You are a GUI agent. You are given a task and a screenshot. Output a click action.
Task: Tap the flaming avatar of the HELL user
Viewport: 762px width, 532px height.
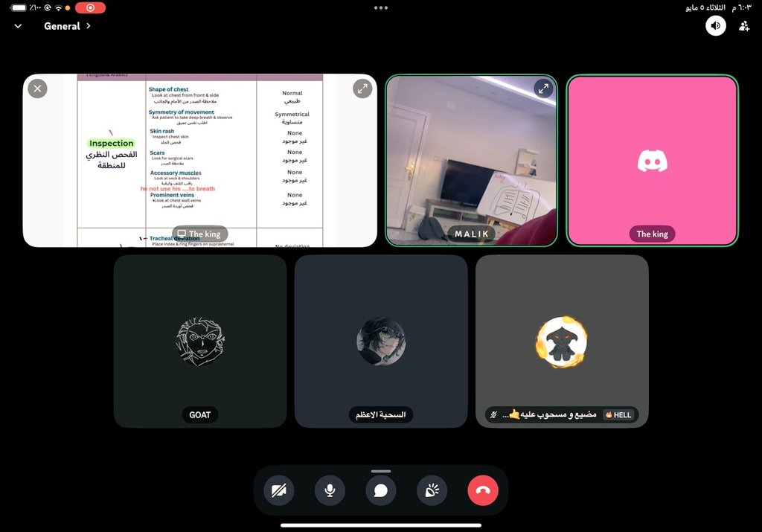coord(562,342)
